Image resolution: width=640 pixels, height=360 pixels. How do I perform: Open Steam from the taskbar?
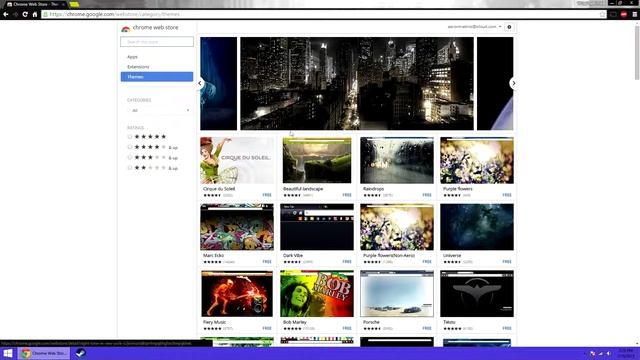click(x=80, y=353)
